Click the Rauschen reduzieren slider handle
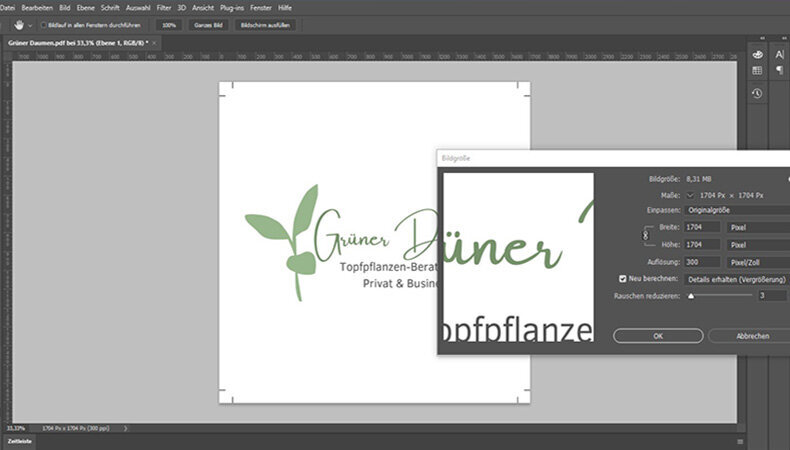The width and height of the screenshot is (790, 450). [x=691, y=296]
